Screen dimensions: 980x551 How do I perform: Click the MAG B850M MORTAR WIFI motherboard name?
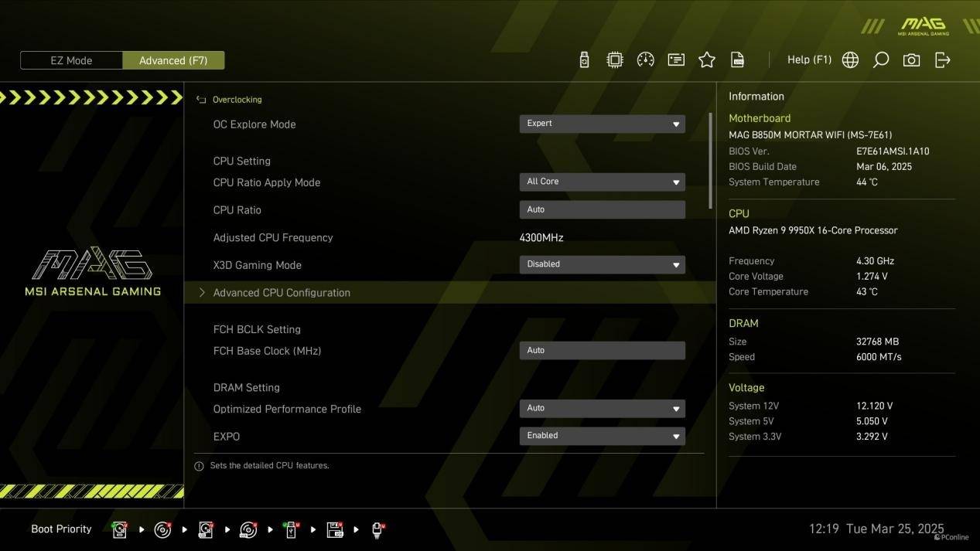[x=811, y=134]
